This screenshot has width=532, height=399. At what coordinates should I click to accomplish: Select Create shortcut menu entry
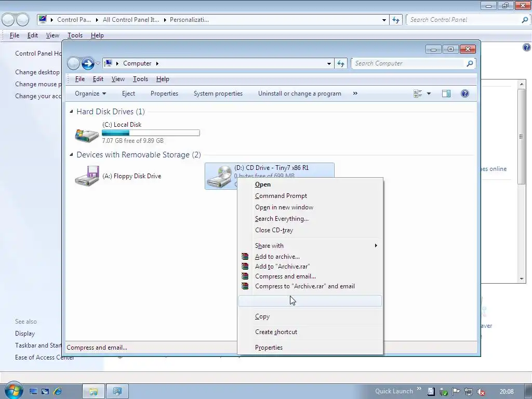click(x=276, y=332)
